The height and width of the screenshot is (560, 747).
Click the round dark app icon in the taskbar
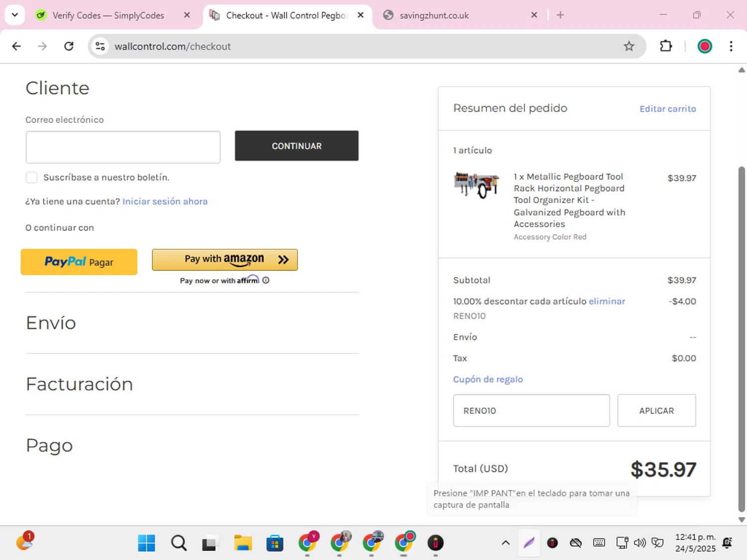pyautogui.click(x=436, y=543)
